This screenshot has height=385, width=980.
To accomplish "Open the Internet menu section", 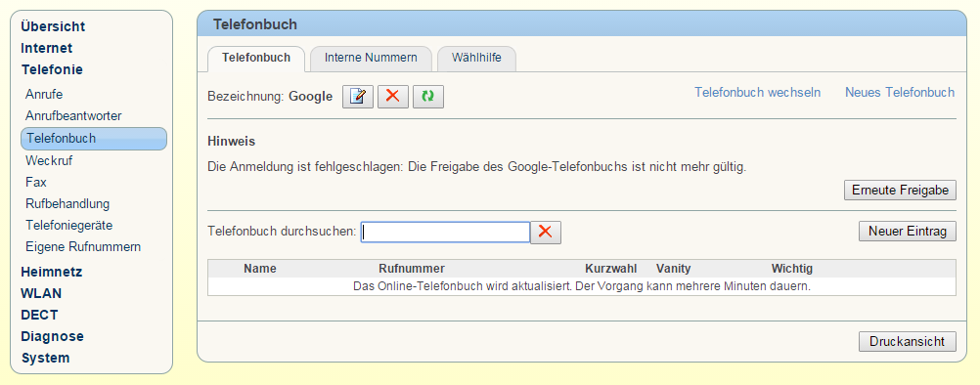I will coord(46,48).
